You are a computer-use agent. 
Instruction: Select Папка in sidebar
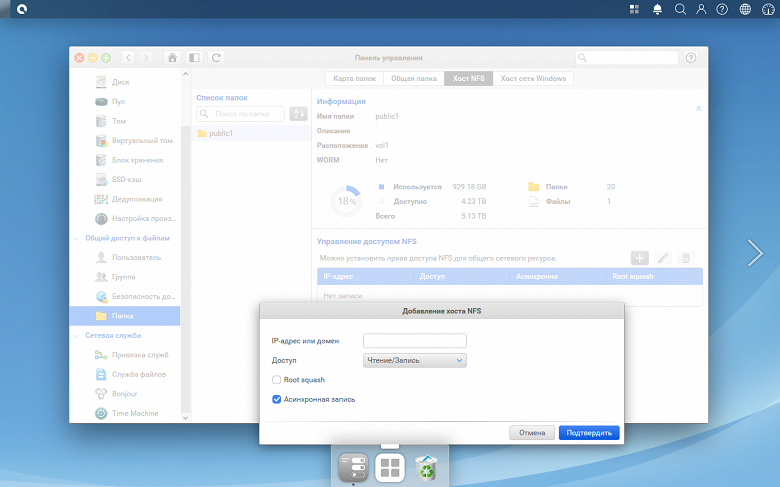click(x=124, y=316)
